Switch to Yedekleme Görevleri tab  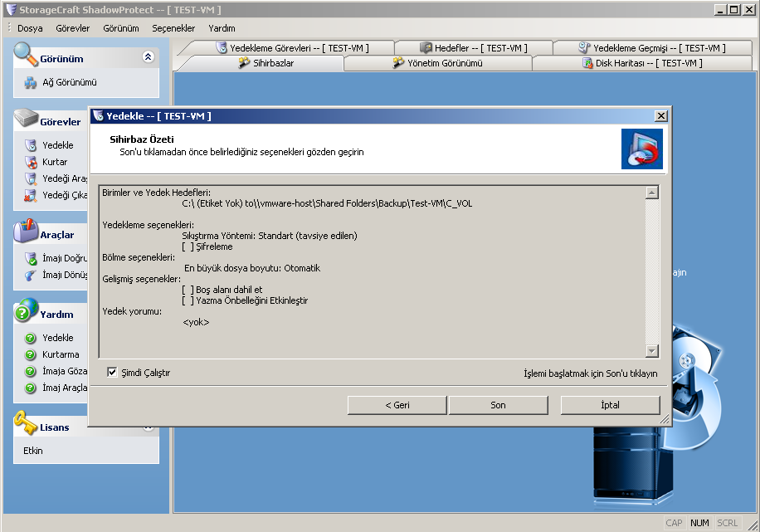[x=292, y=48]
